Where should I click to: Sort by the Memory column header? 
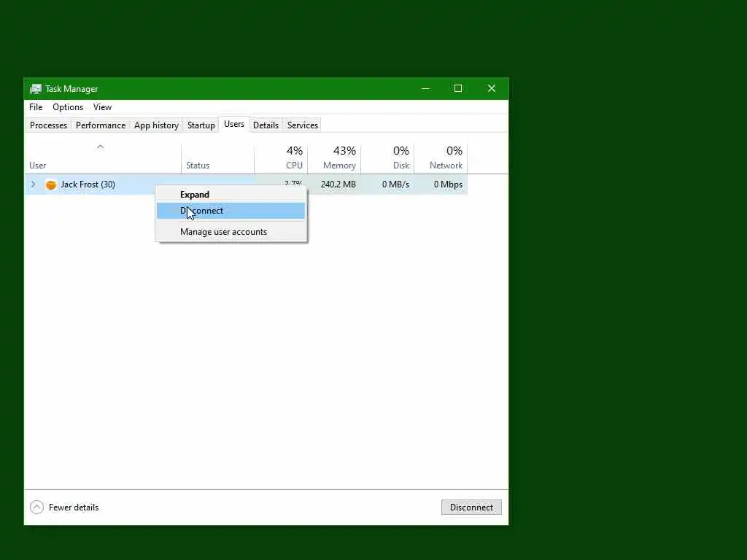[334, 157]
